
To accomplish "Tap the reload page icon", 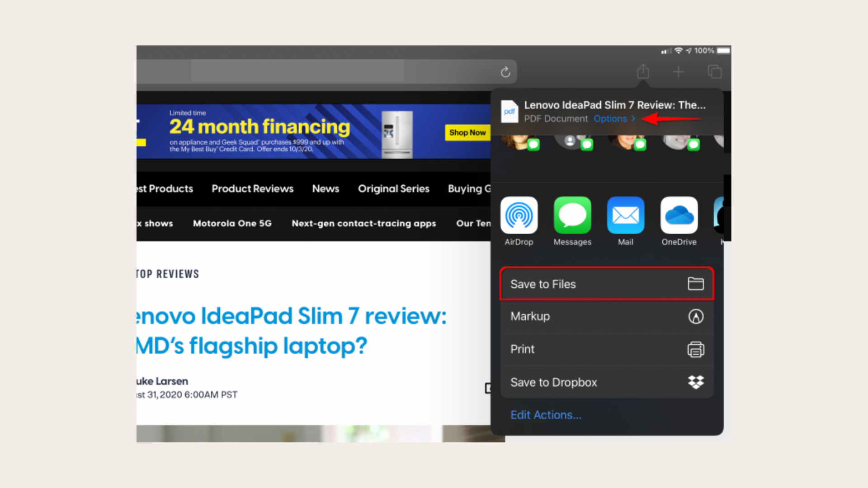I will pos(505,71).
